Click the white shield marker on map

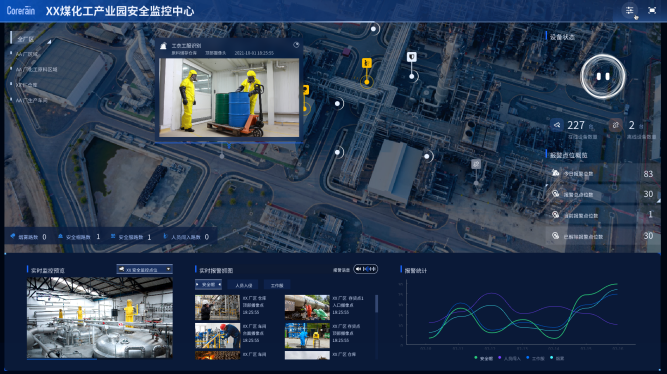tap(411, 57)
